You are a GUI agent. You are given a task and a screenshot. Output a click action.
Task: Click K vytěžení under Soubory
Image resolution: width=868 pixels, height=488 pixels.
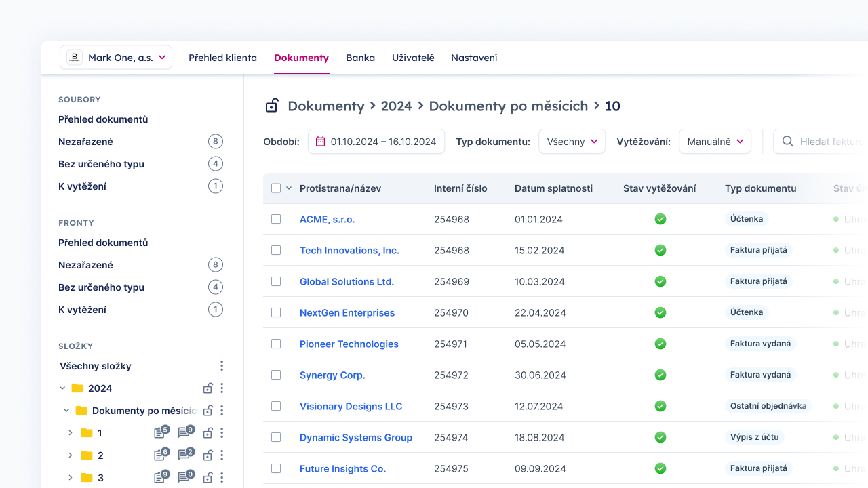[x=82, y=186]
